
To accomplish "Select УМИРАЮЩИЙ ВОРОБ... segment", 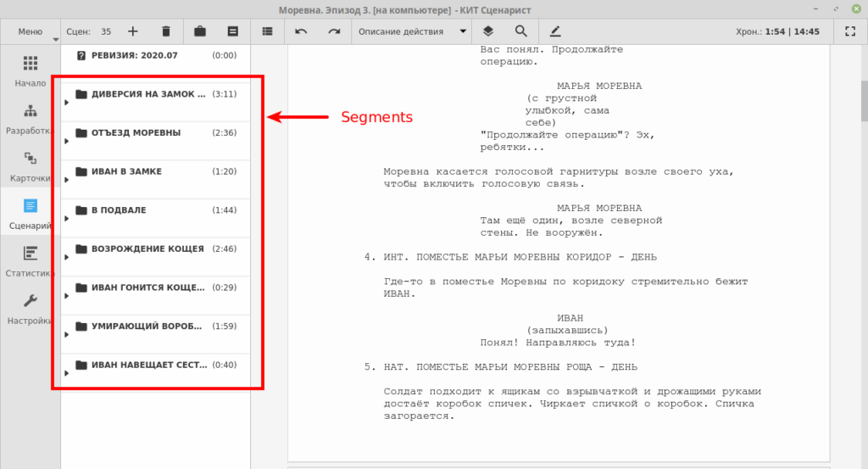I will pyautogui.click(x=156, y=334).
